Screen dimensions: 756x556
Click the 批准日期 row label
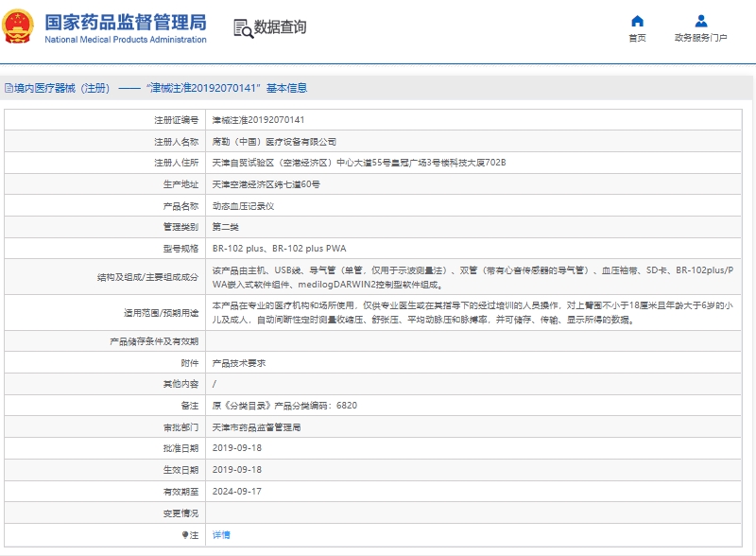point(180,448)
